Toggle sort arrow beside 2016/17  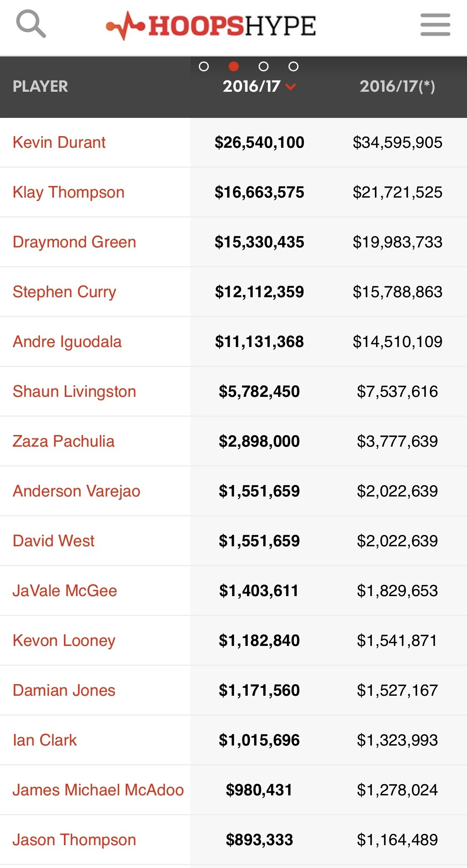pos(291,86)
